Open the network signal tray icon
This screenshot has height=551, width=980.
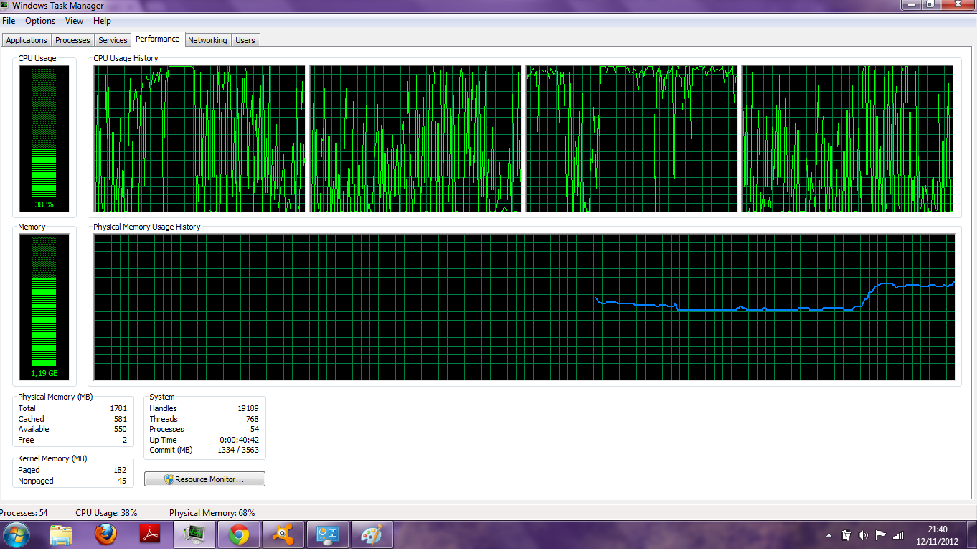pyautogui.click(x=898, y=535)
